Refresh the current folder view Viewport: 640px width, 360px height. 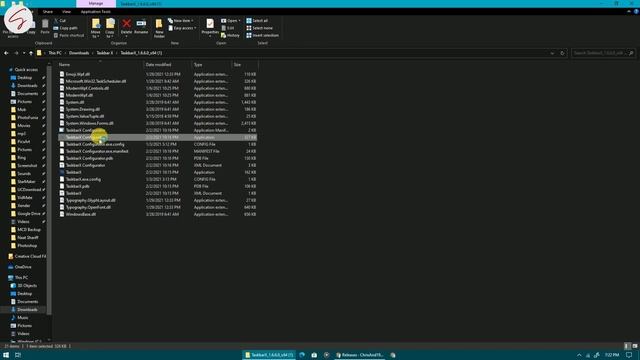pyautogui.click(x=562, y=53)
